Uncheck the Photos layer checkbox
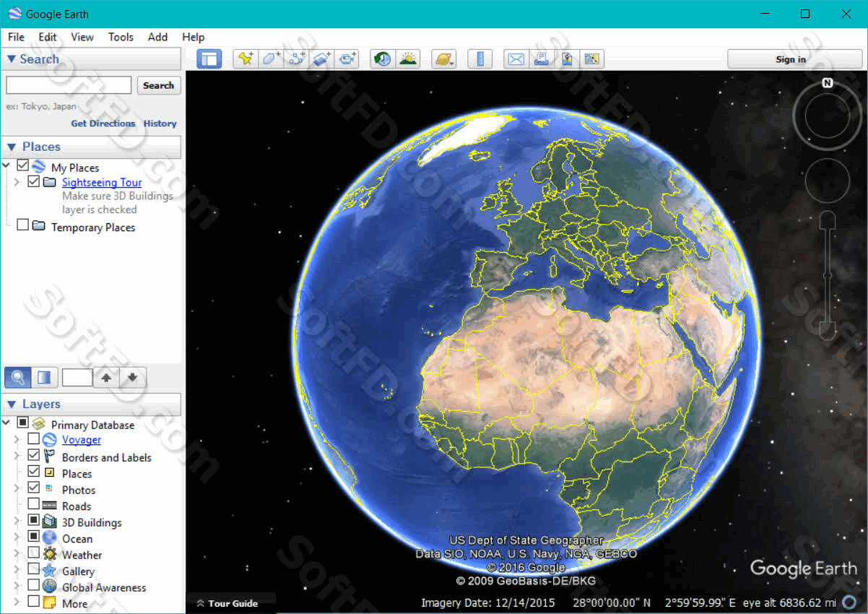Screen dimensions: 868x614 (33, 488)
